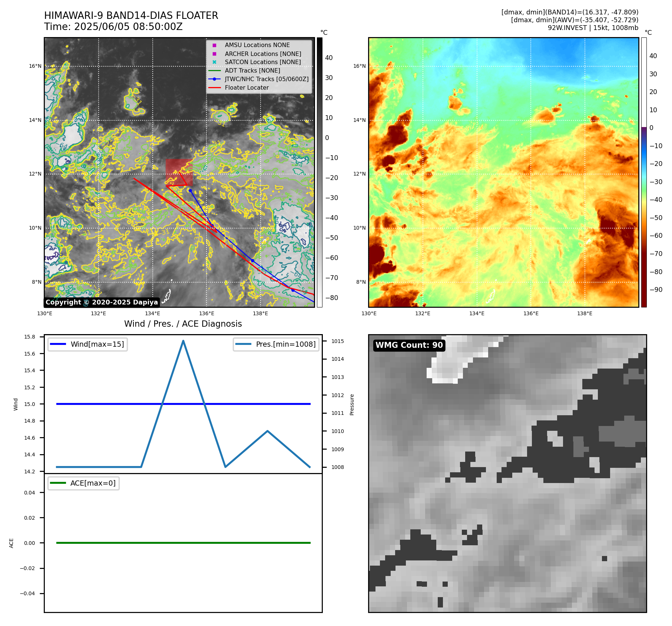Select the 92W.INVEST 15kt, 1008mb label
Viewport: 672px width, 626px height.
coord(593,28)
